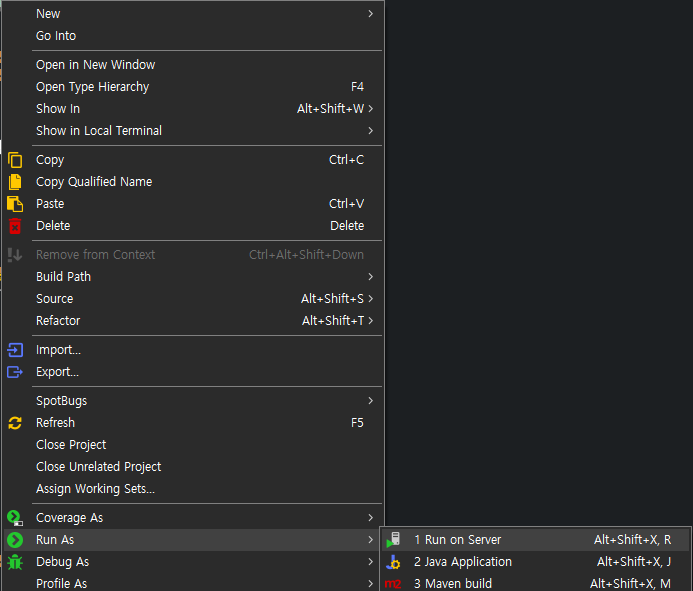Viewport: 693px width, 591px height.
Task: Click the New menu label
Action: 48,14
